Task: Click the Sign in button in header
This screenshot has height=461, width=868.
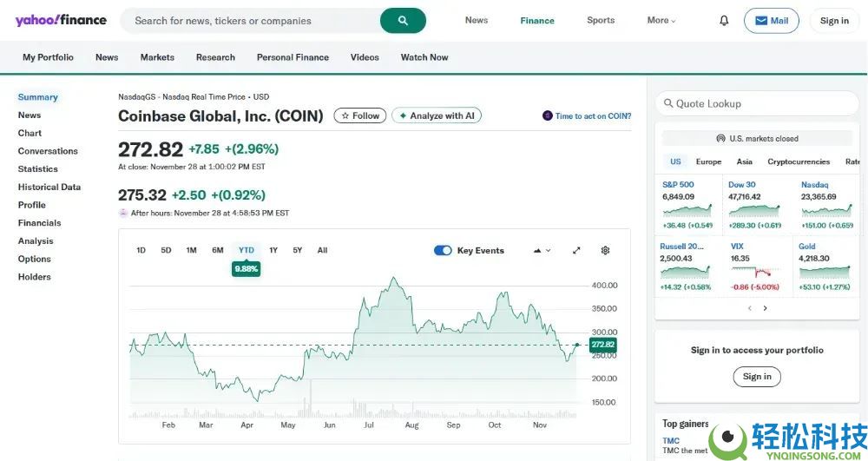Action: [x=834, y=21]
